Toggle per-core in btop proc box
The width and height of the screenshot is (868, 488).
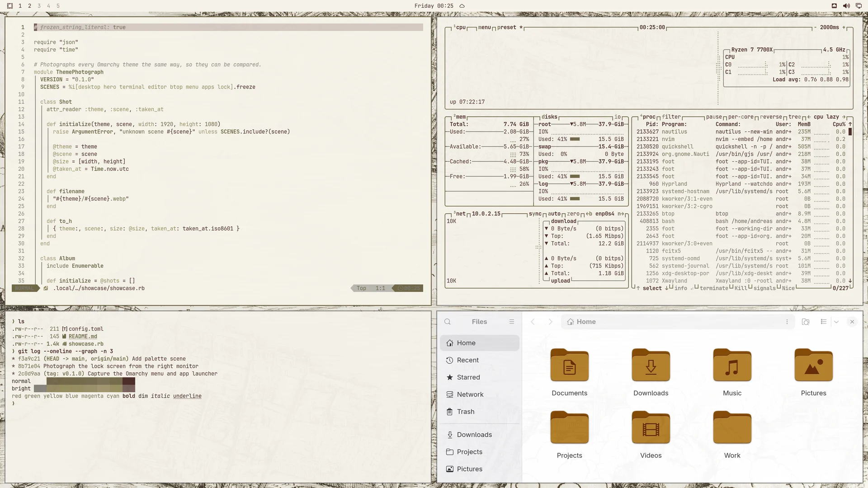coord(741,117)
